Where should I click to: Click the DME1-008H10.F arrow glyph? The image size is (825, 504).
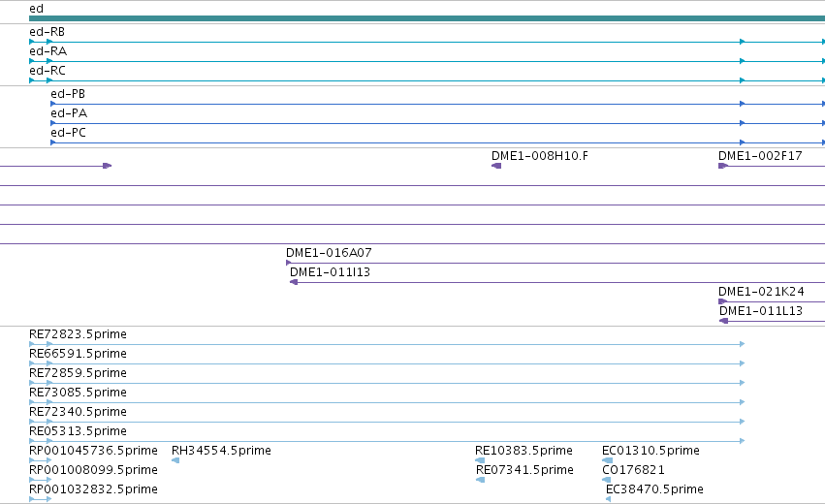point(496,166)
